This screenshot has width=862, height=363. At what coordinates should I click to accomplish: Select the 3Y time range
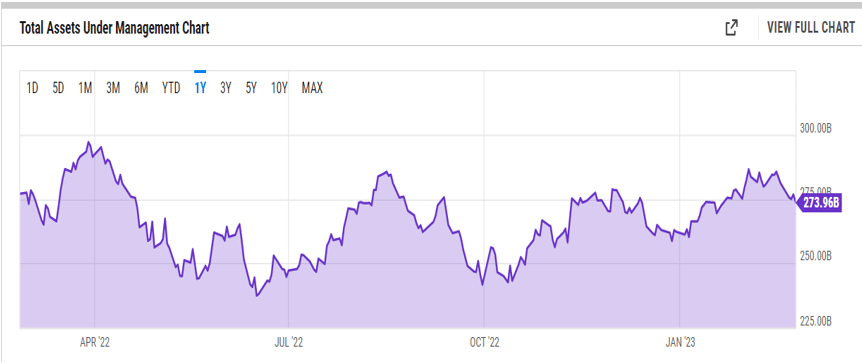pos(225,87)
